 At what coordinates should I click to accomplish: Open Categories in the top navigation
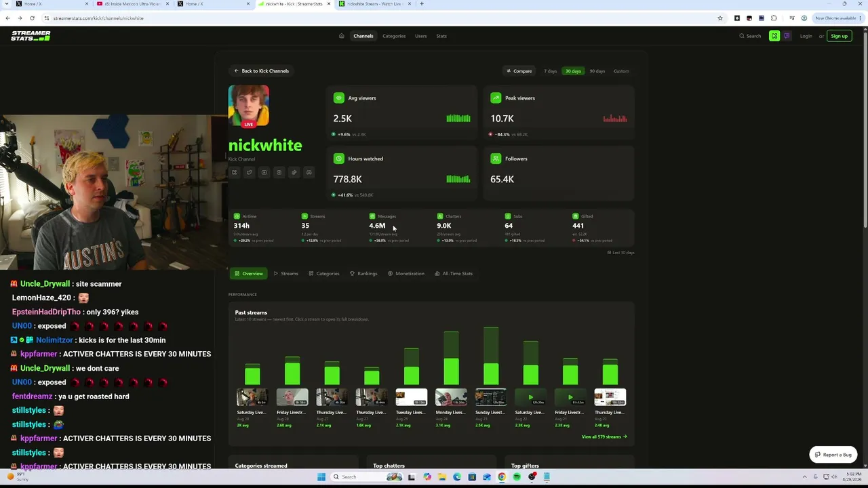(394, 36)
